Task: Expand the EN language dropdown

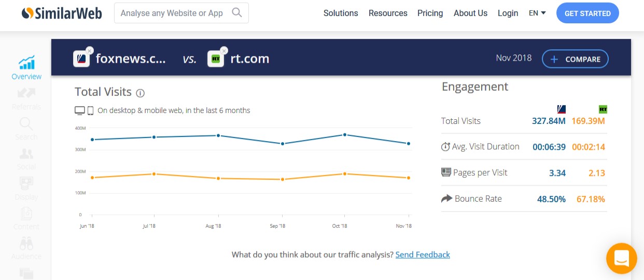Action: [537, 13]
